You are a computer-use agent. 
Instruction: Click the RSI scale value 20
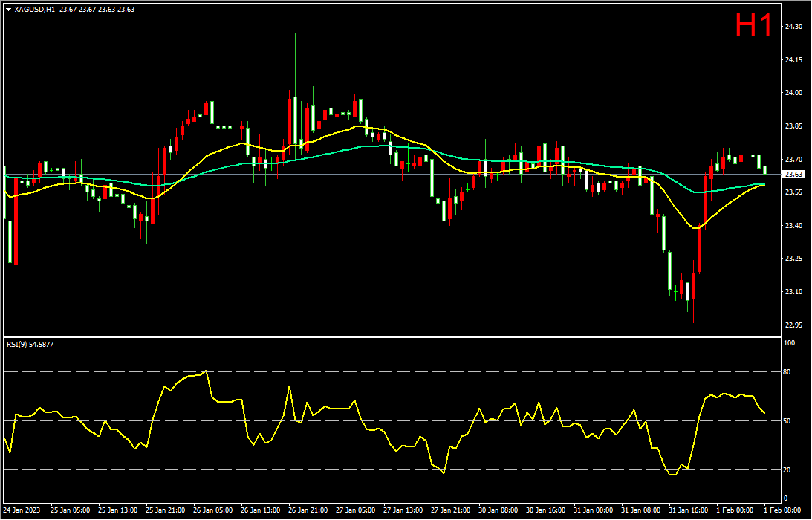[x=788, y=471]
